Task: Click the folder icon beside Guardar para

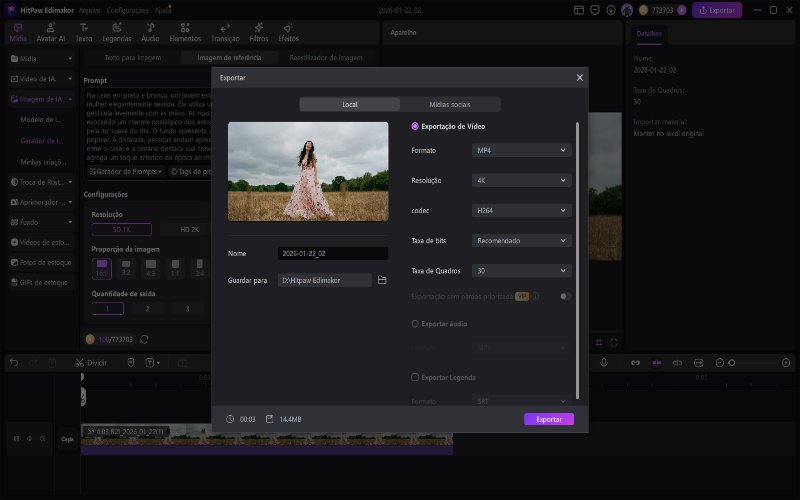Action: pyautogui.click(x=382, y=281)
